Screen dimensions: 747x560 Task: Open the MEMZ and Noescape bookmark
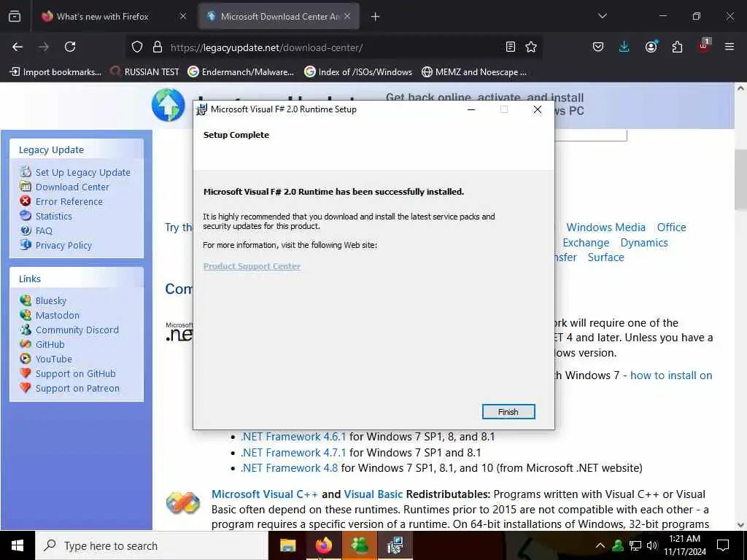point(474,72)
